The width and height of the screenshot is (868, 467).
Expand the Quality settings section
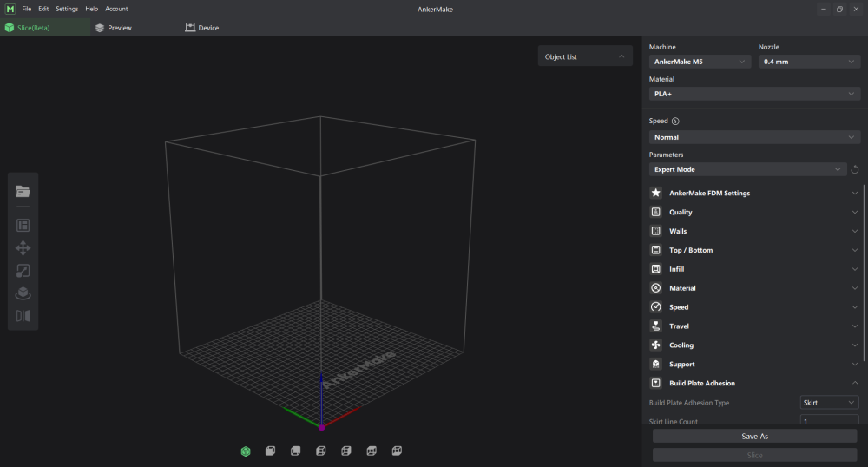754,212
